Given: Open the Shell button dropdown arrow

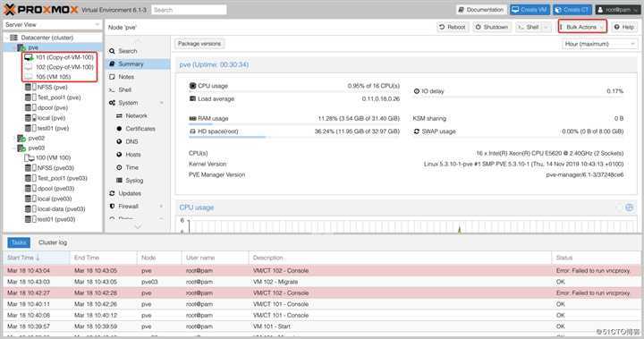Looking at the screenshot, I should click(546, 27).
